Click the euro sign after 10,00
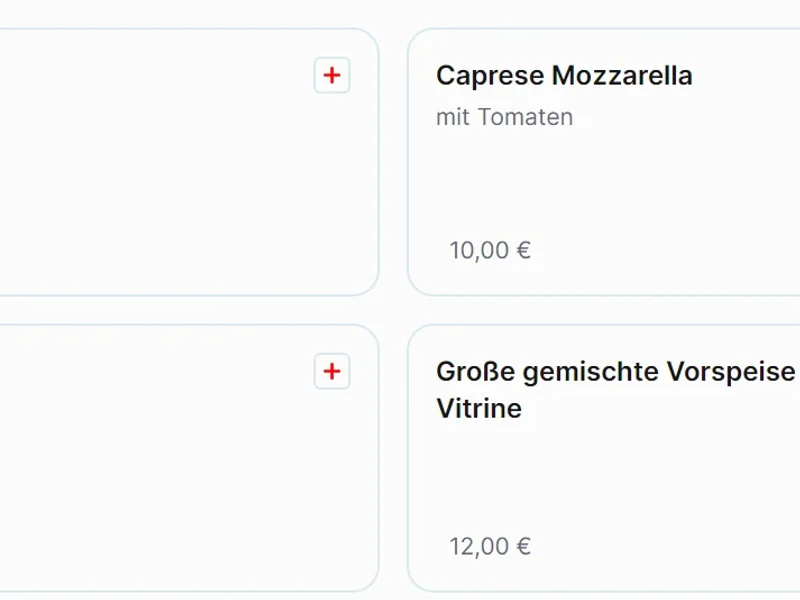The width and height of the screenshot is (800, 600). click(523, 250)
